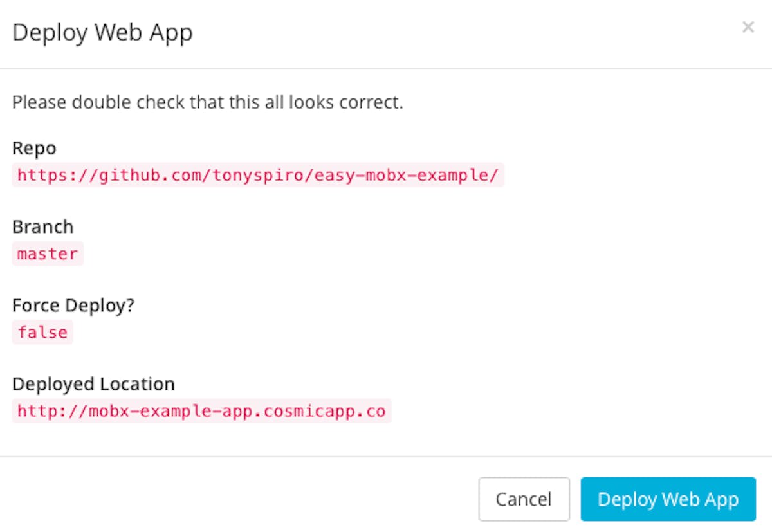Click the 'Please double check' message

point(208,102)
